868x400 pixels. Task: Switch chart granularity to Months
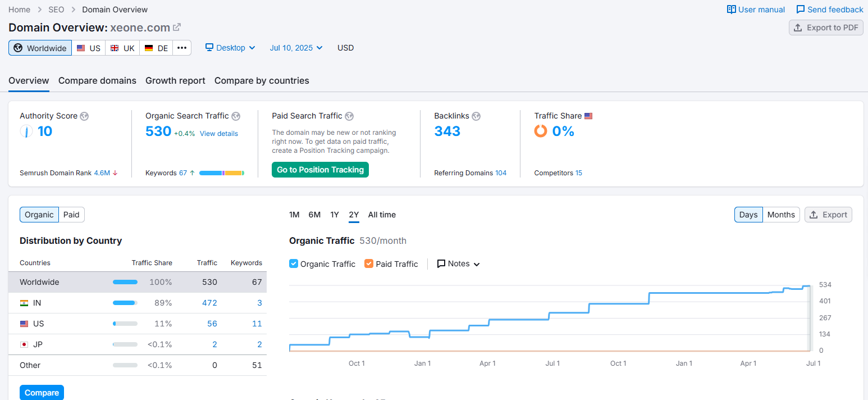(x=781, y=215)
